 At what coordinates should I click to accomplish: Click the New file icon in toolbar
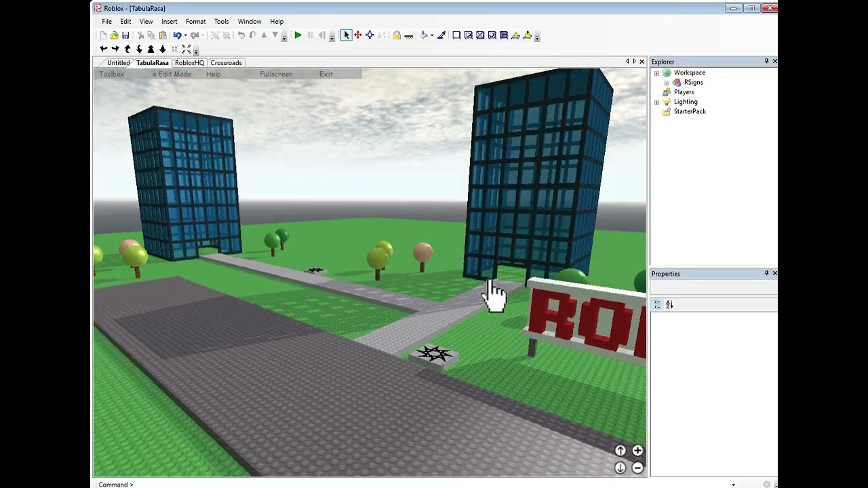pyautogui.click(x=103, y=35)
